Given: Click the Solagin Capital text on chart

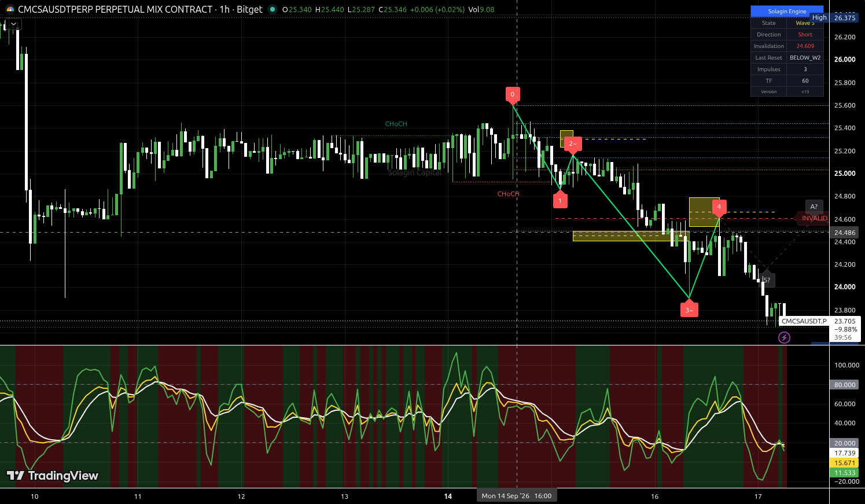Looking at the screenshot, I should pyautogui.click(x=414, y=172).
